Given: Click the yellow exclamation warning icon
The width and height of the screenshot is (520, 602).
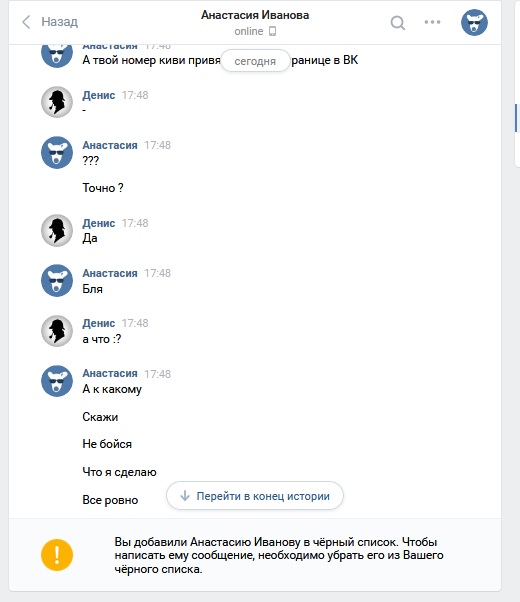Looking at the screenshot, I should coord(57,555).
